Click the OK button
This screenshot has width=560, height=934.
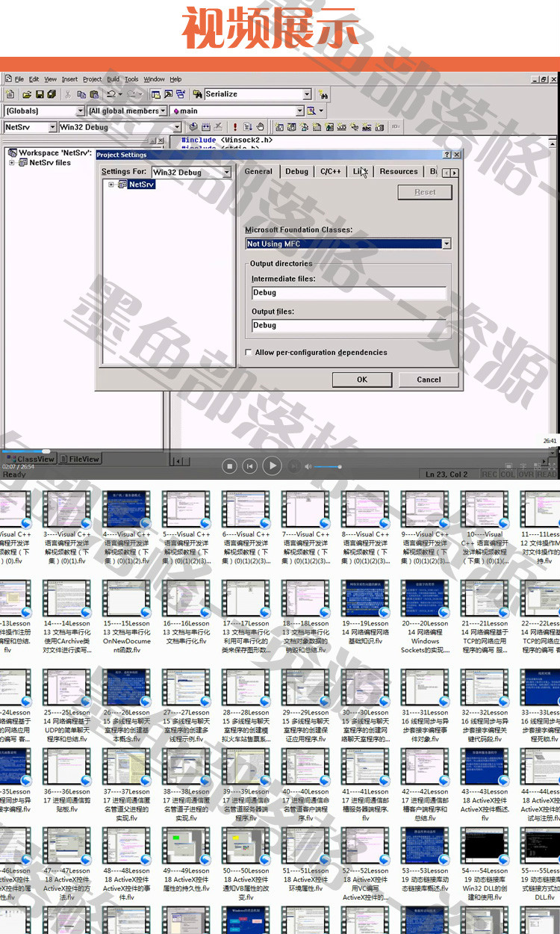pos(362,380)
